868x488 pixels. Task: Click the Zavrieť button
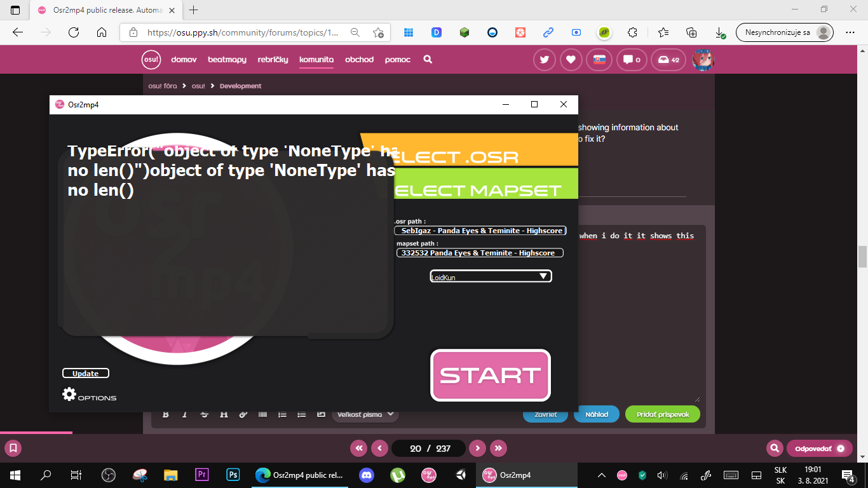tap(546, 414)
